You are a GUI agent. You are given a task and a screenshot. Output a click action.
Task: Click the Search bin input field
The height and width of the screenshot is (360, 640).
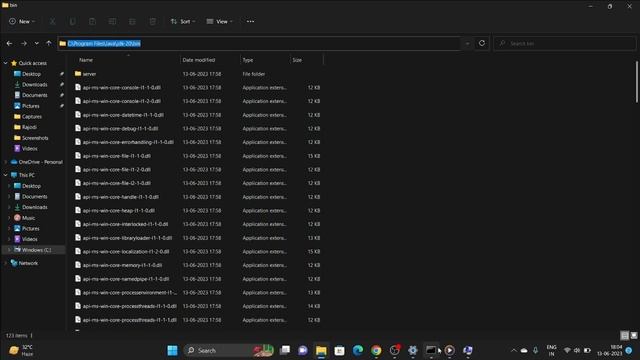(x=565, y=43)
